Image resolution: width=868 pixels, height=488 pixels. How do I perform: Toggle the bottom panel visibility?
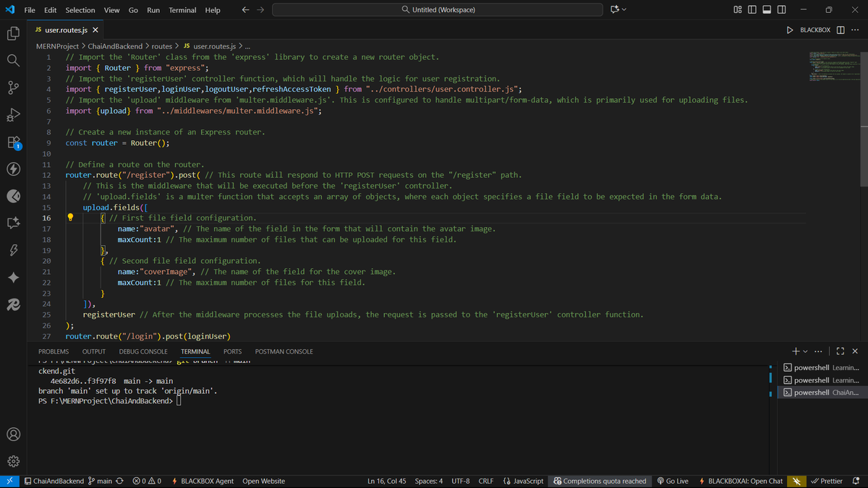(x=767, y=10)
